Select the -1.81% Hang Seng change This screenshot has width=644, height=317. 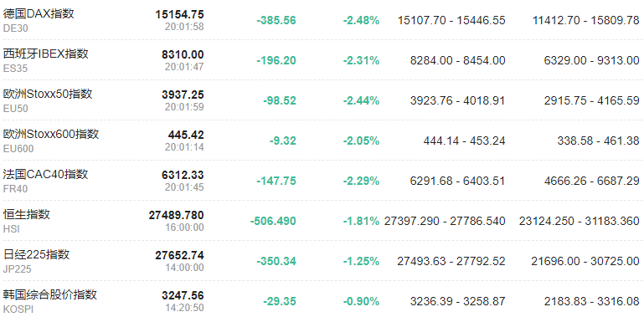click(x=362, y=222)
